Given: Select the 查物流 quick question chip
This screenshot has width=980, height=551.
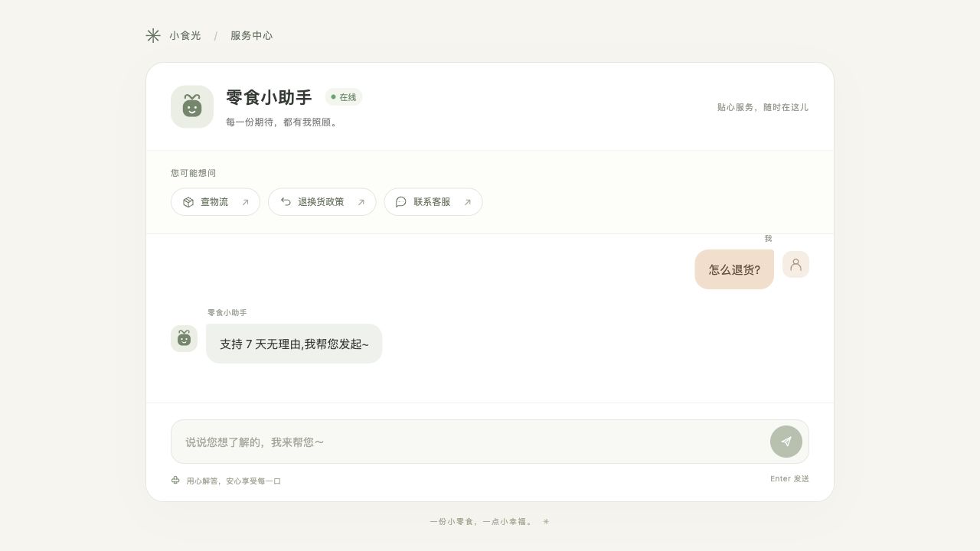Looking at the screenshot, I should pyautogui.click(x=215, y=202).
